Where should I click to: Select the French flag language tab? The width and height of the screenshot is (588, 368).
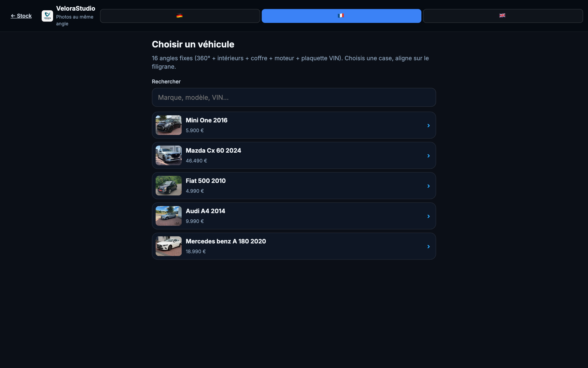[x=341, y=16]
